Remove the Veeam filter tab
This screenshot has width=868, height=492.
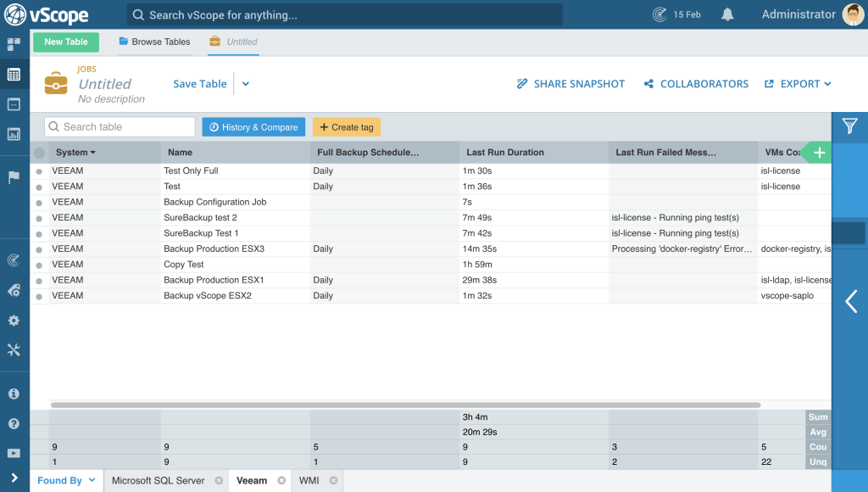pyautogui.click(x=281, y=480)
